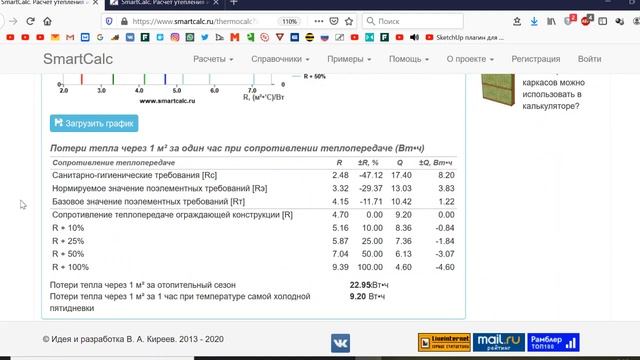Screen dimensions: 640x360
Task: Select the Сопротивление теплопередаче ограждающей конструкции row
Action: (x=253, y=215)
